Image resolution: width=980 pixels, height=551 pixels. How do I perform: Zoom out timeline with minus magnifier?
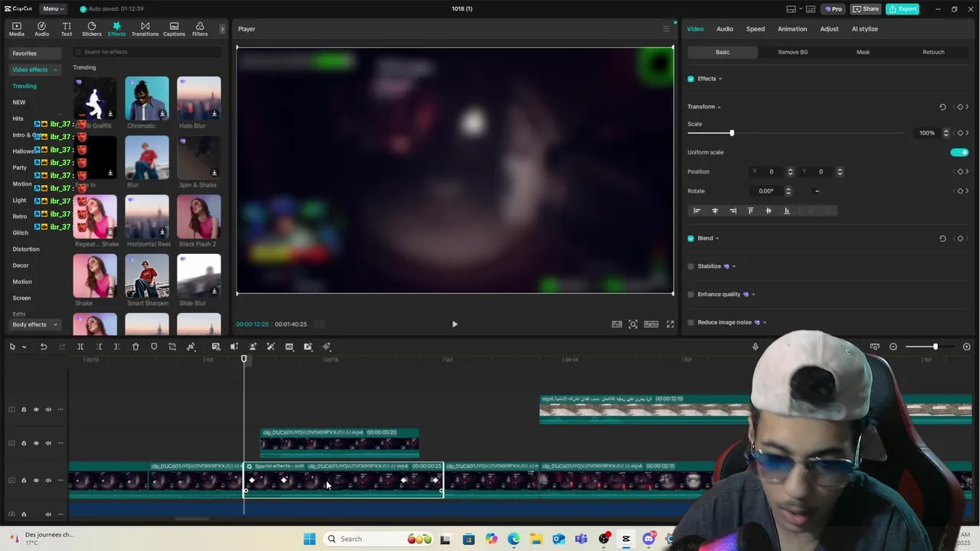pos(893,347)
